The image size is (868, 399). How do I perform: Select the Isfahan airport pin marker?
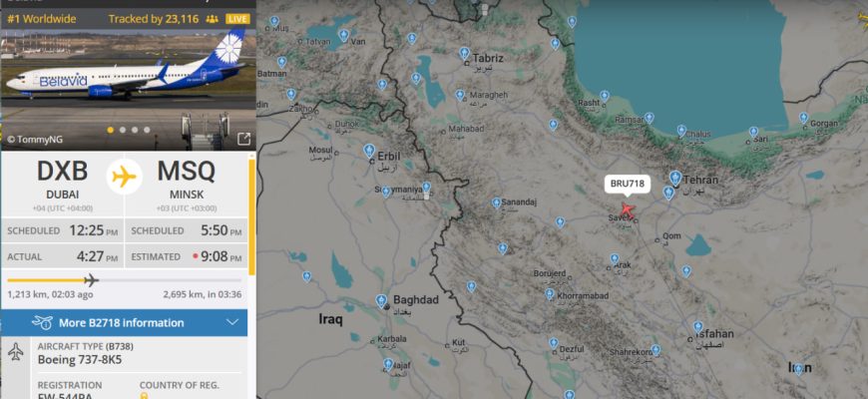click(698, 326)
